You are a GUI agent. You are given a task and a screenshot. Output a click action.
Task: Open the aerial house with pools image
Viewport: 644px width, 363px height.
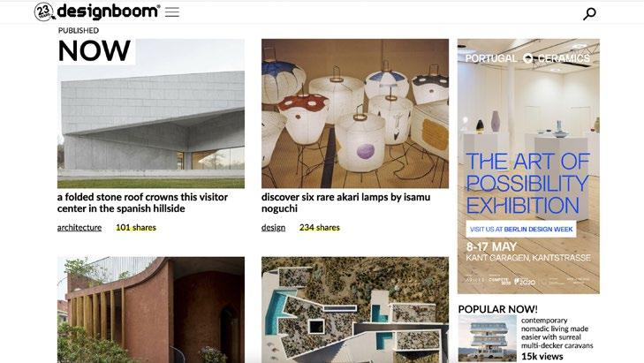pos(355,310)
